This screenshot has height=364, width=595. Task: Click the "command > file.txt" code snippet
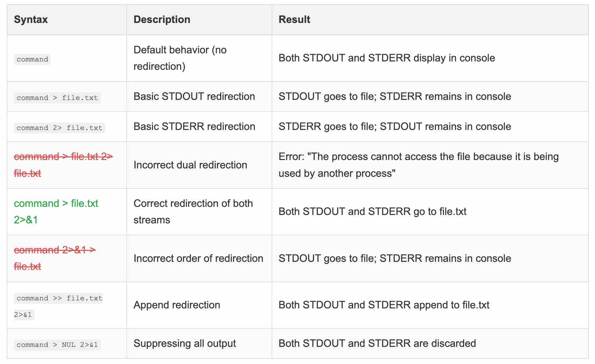57,98
